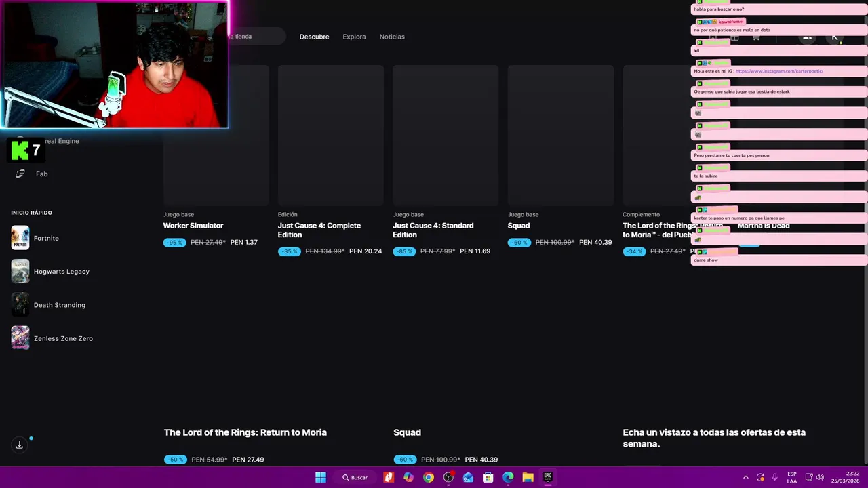Click the taskbar Buscar search box
868x488 pixels.
click(355, 477)
